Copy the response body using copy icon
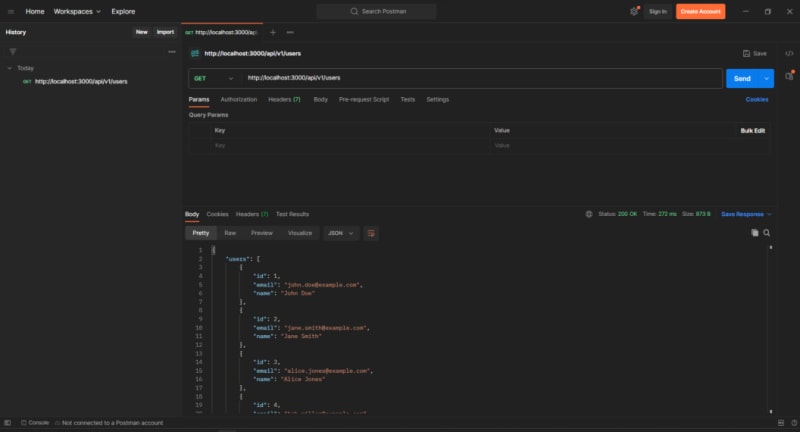Image resolution: width=800 pixels, height=432 pixels. pos(755,232)
